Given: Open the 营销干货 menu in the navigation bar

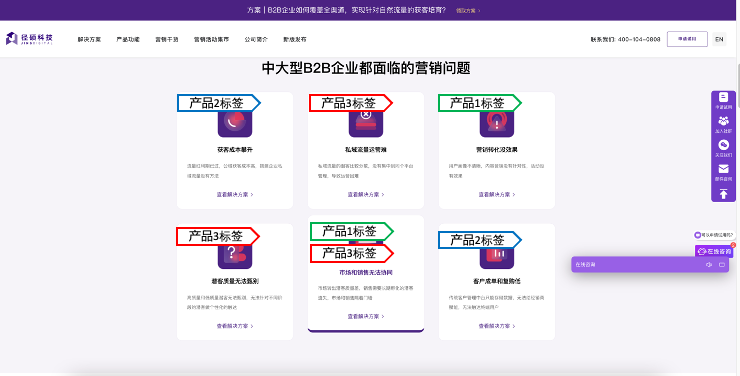Looking at the screenshot, I should (167, 40).
